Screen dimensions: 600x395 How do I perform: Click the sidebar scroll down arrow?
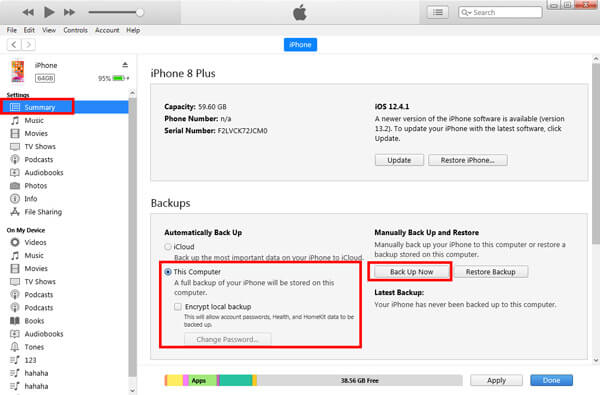pyautogui.click(x=132, y=390)
